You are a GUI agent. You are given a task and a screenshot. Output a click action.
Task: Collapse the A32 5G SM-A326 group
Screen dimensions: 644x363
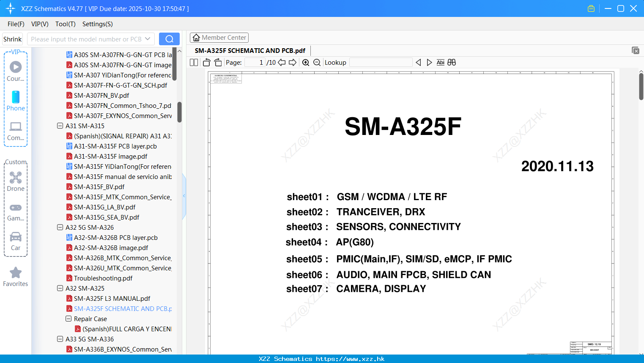point(60,227)
